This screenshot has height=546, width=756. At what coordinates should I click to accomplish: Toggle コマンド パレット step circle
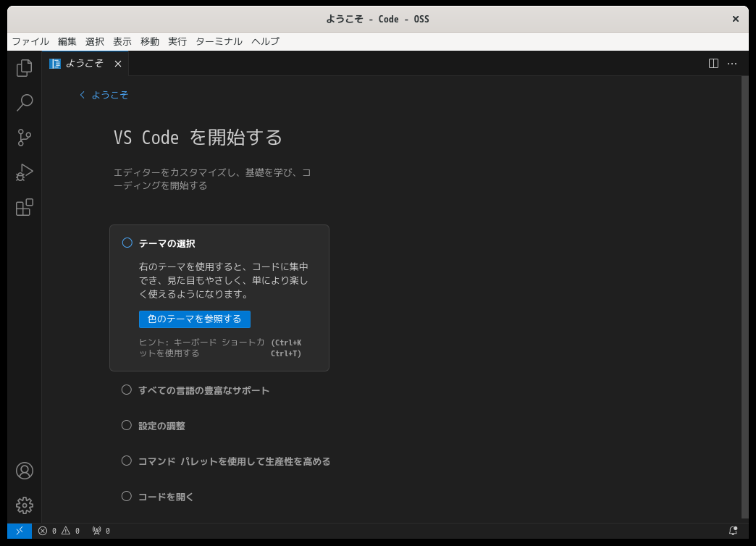click(x=126, y=461)
